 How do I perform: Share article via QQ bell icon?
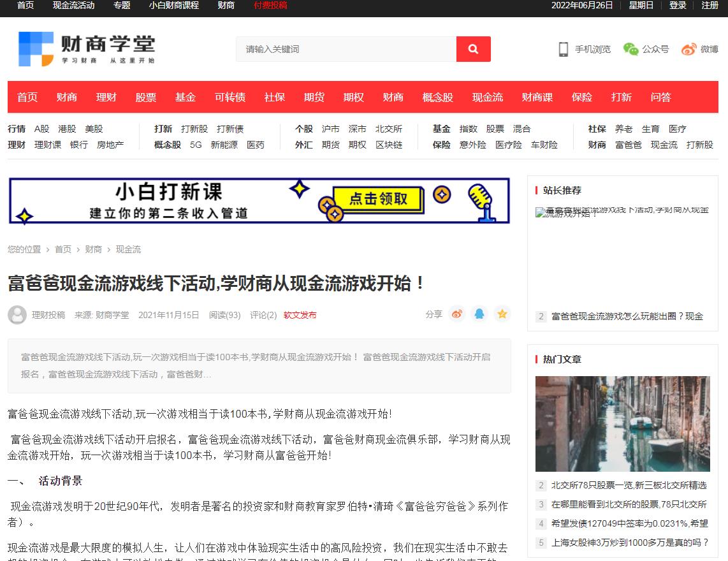pos(479,314)
